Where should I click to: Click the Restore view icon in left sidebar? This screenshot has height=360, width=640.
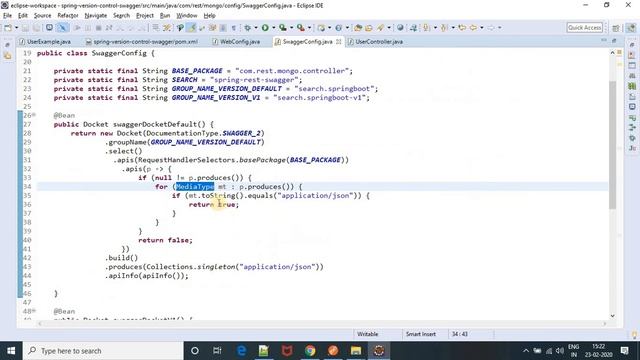tap(7, 45)
